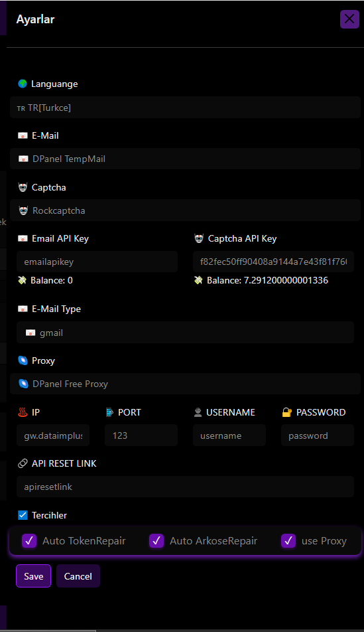The width and height of the screenshot is (364, 632).
Task: Expand the Rockcaptcha captcha selector
Action: 185,210
